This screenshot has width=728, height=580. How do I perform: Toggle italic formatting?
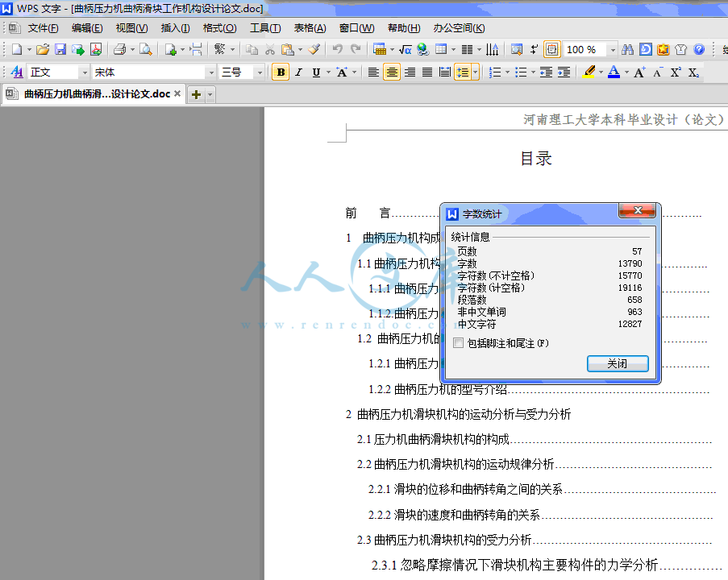coord(298,72)
